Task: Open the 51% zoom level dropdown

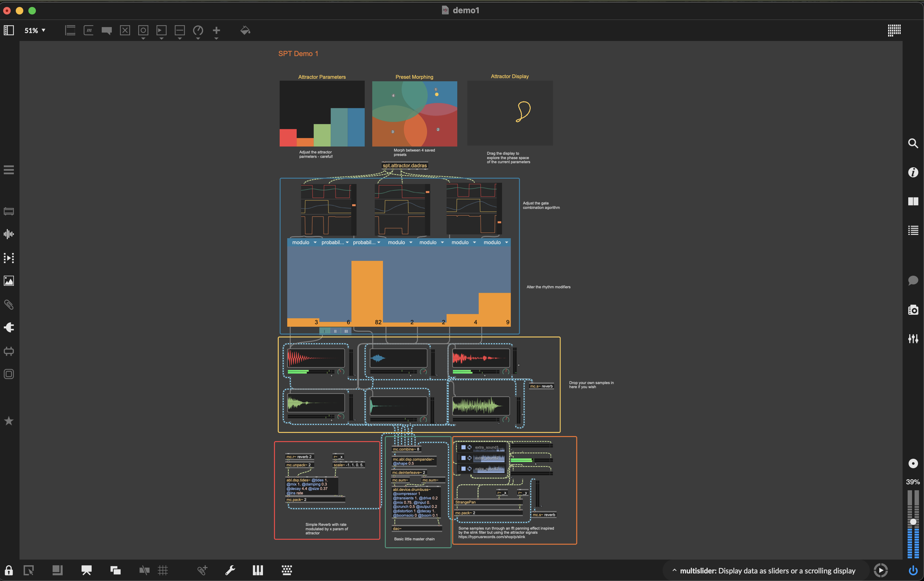Action: pyautogui.click(x=35, y=30)
